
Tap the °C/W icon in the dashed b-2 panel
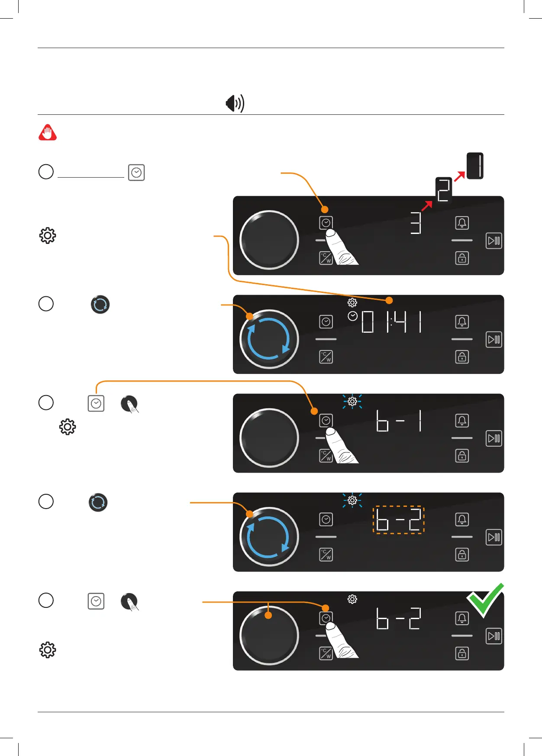click(x=326, y=555)
